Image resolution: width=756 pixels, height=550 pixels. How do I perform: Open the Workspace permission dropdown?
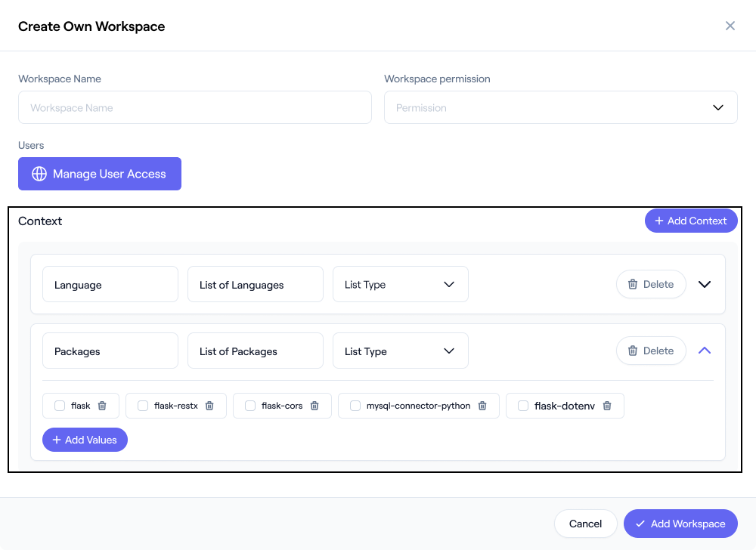560,107
